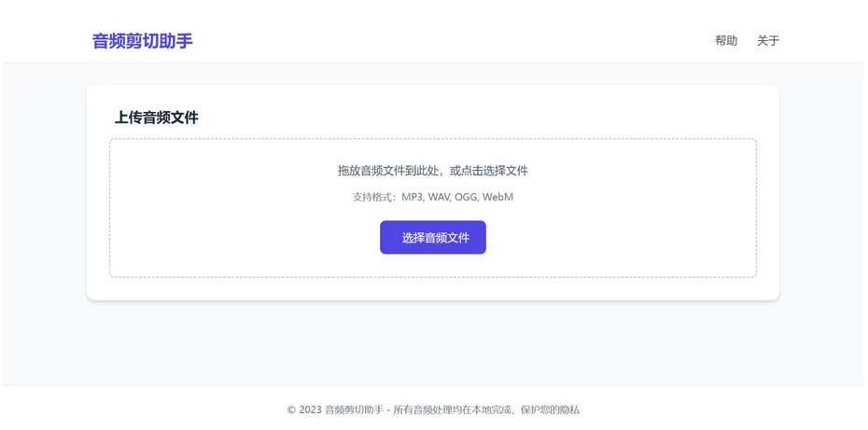Click 保护您的隐私 in the footer

550,409
